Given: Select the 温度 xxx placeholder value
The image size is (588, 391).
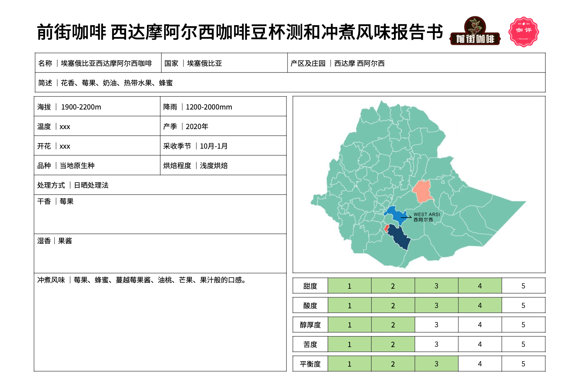Looking at the screenshot, I should point(65,127).
